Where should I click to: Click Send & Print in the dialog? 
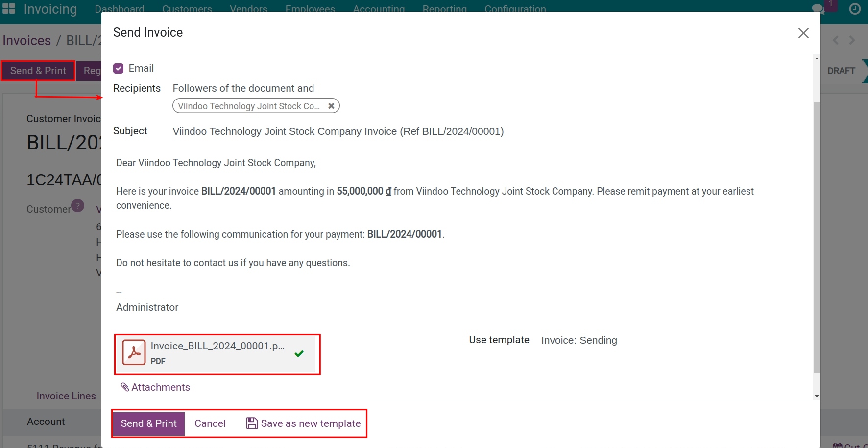[x=148, y=423]
